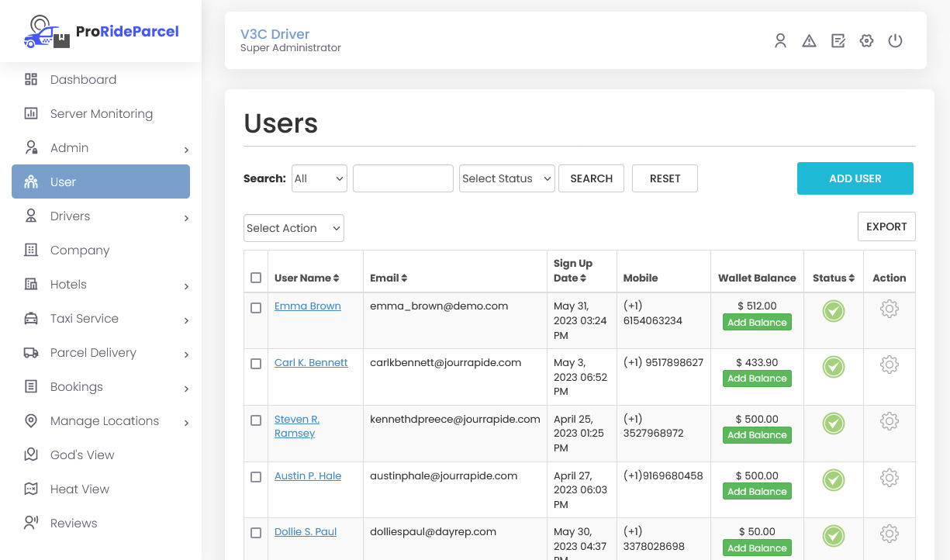The height and width of the screenshot is (560, 950).
Task: Click the edit note icon in header
Action: (x=838, y=41)
